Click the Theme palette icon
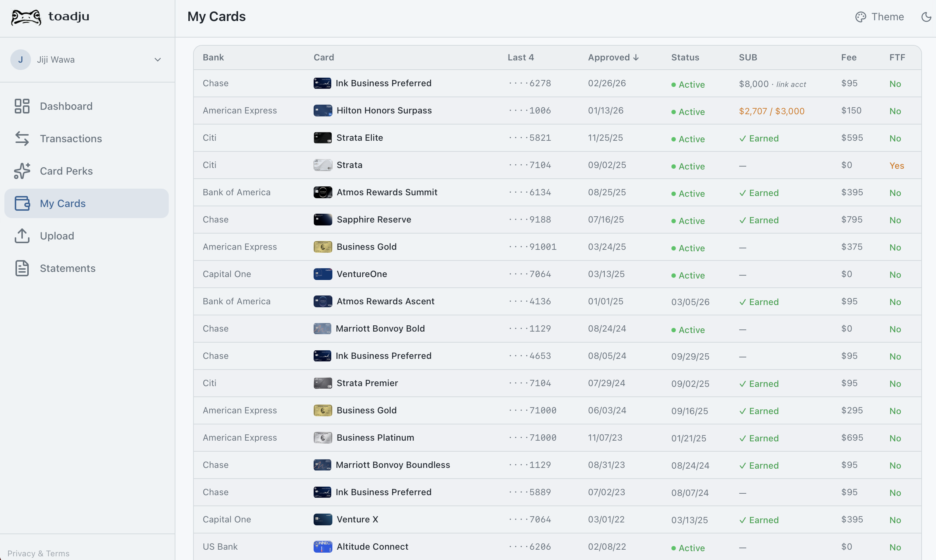 pos(860,17)
